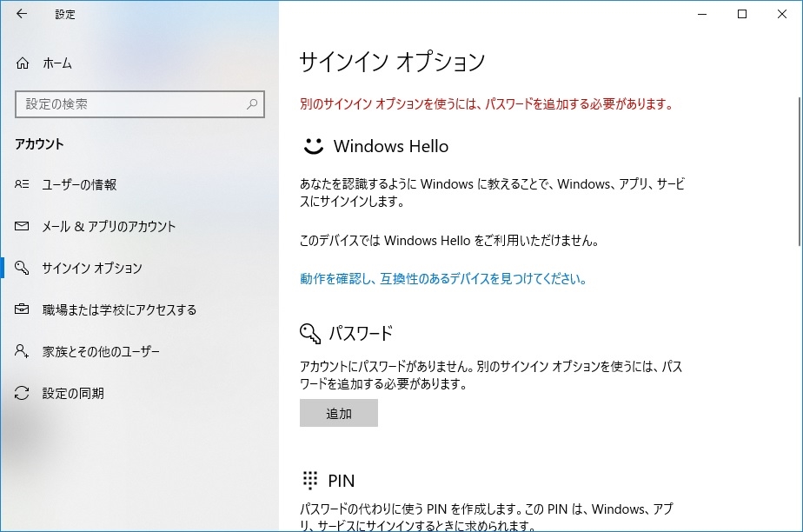Click the search magnifier icon
Screen dimensions: 803x532
[x=252, y=104]
